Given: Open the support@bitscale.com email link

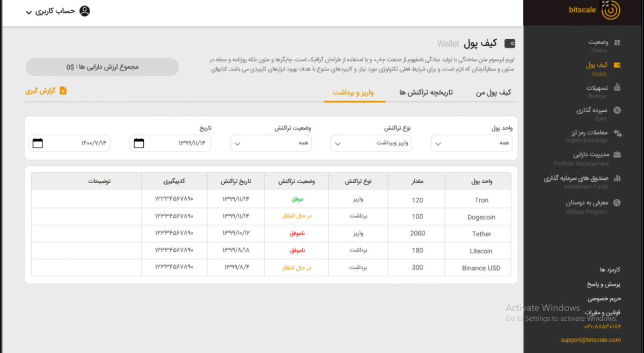Looking at the screenshot, I should [590, 340].
